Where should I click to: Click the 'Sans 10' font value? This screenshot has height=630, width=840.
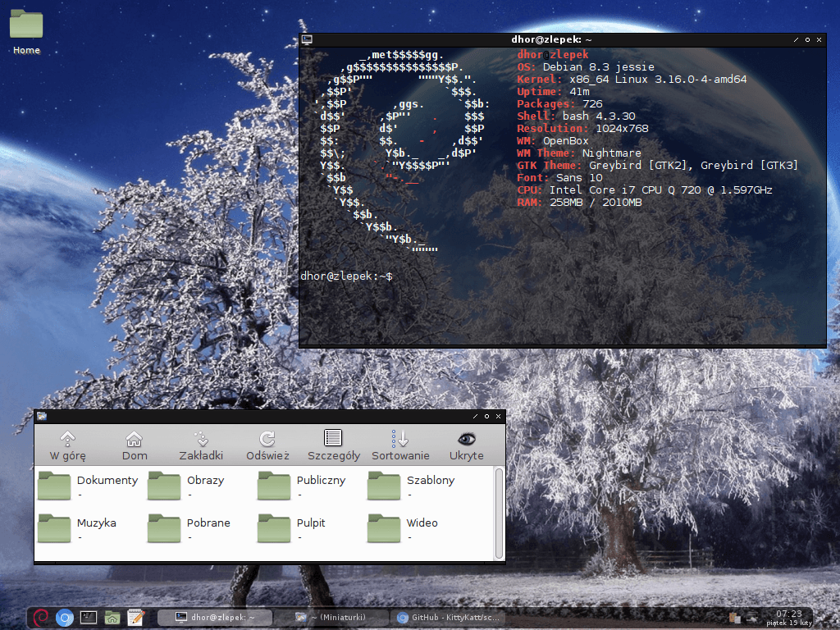click(x=579, y=178)
